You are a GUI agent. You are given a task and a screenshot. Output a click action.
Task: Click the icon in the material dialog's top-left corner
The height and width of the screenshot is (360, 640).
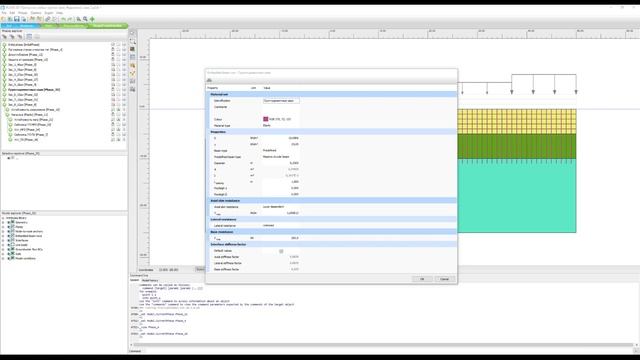[x=209, y=80]
